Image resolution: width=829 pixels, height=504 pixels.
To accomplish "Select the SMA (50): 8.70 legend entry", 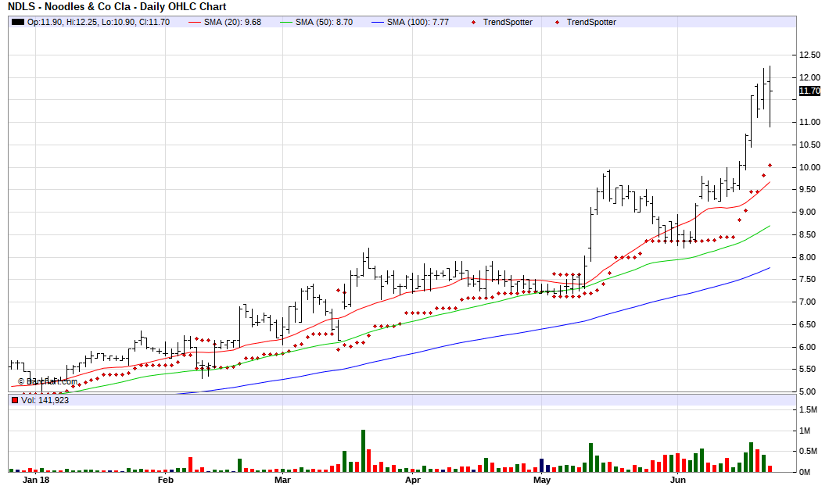I will coord(316,22).
